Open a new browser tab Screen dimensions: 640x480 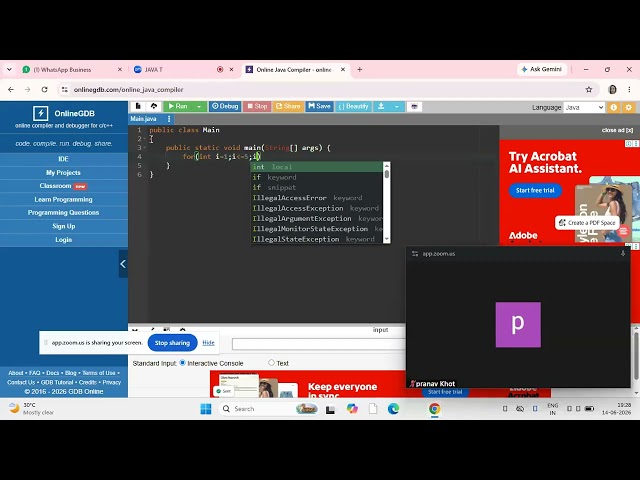pyautogui.click(x=360, y=70)
